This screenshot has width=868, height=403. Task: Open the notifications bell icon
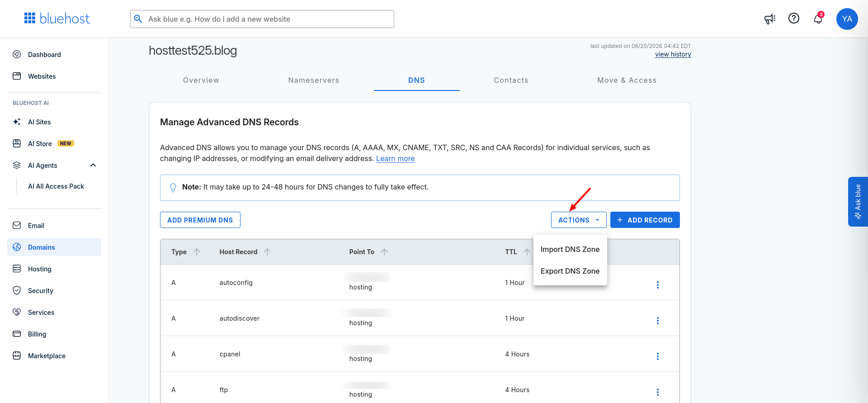[x=818, y=19]
